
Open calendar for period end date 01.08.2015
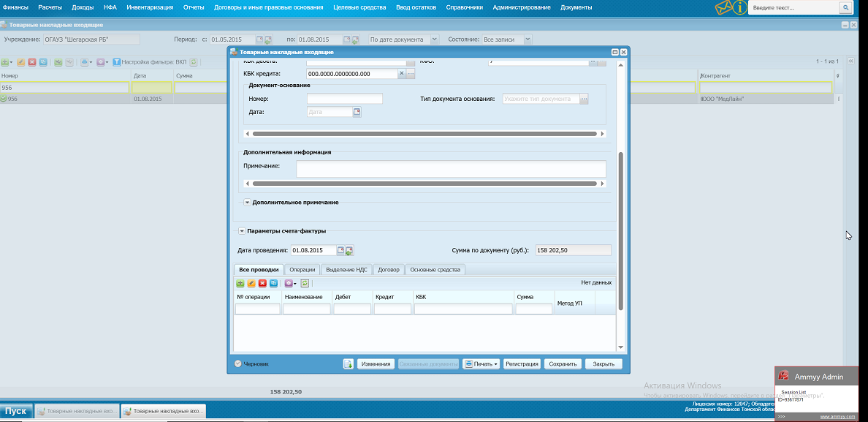coord(347,39)
